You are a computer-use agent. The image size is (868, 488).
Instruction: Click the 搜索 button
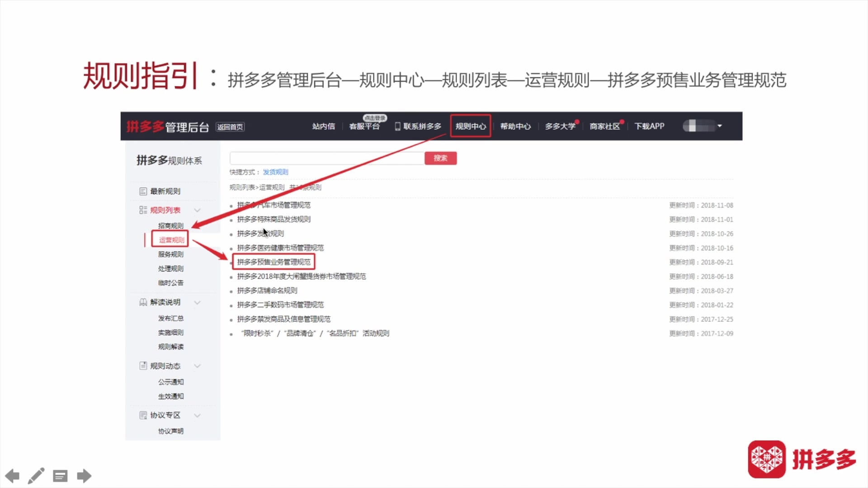tap(441, 158)
